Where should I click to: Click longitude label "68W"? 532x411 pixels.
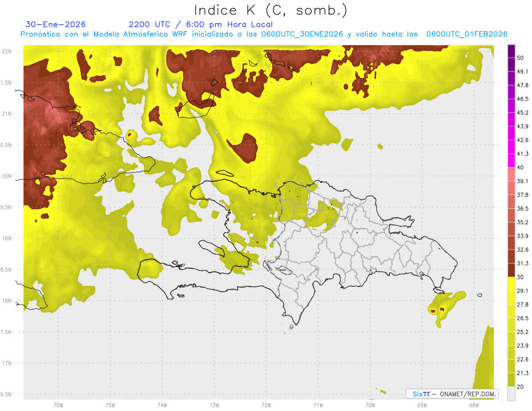pyautogui.click(x=474, y=405)
